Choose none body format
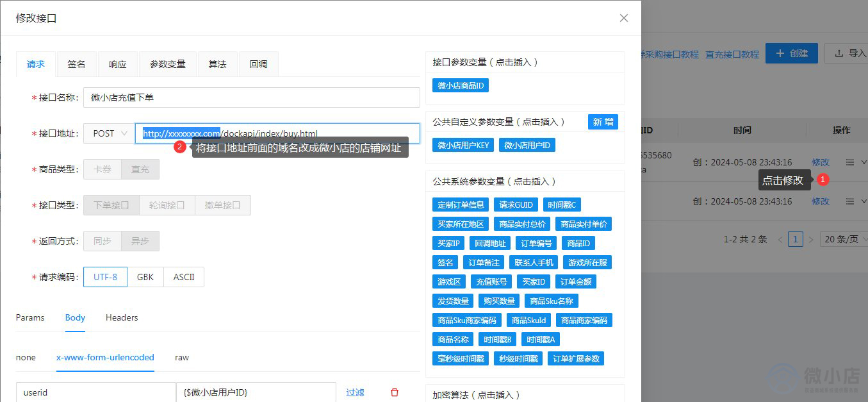This screenshot has width=868, height=402. [26, 357]
